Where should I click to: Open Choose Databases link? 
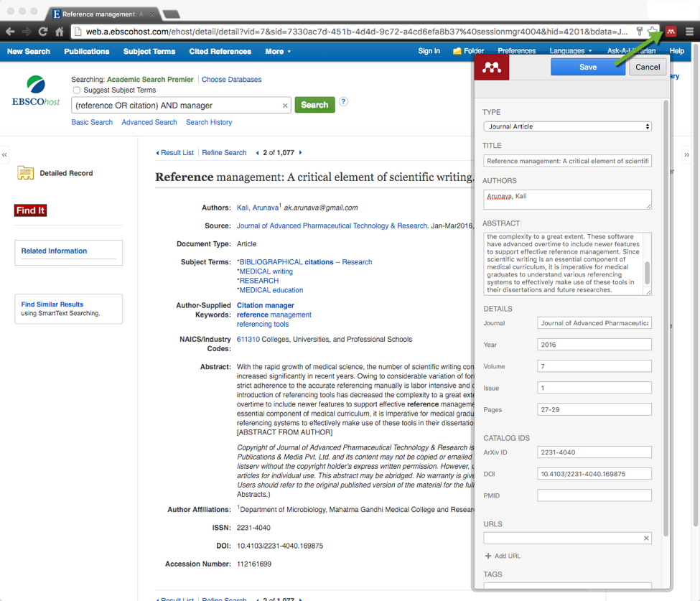point(231,80)
